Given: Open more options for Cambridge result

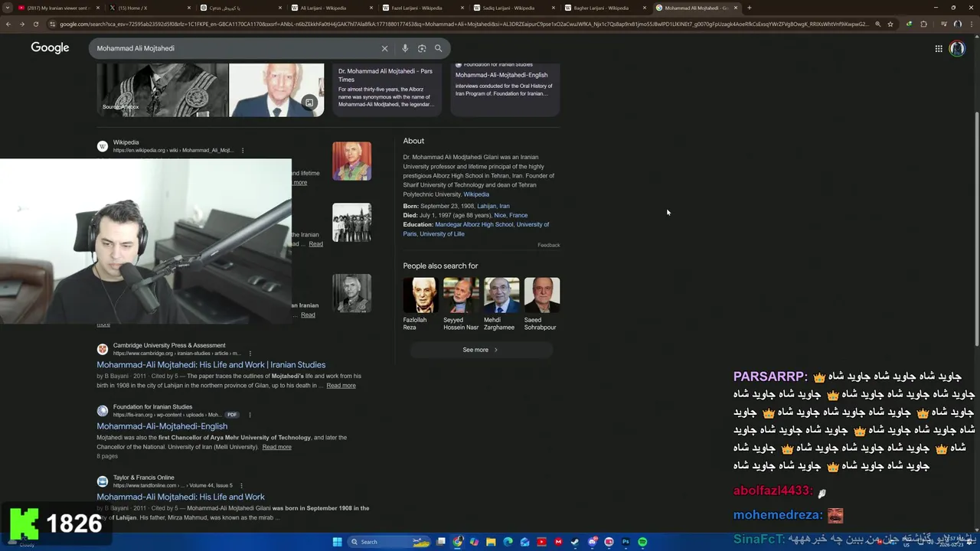Looking at the screenshot, I should tap(249, 353).
